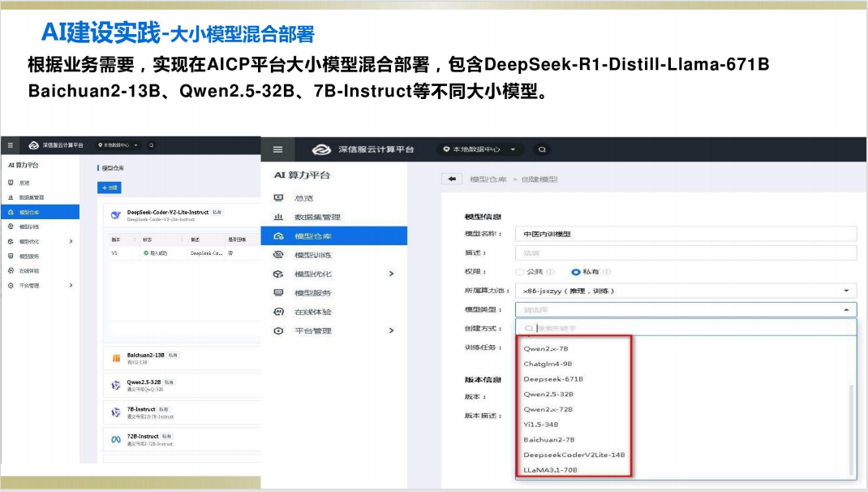Click cloud logo in the large right window
The image size is (868, 492).
coord(321,149)
